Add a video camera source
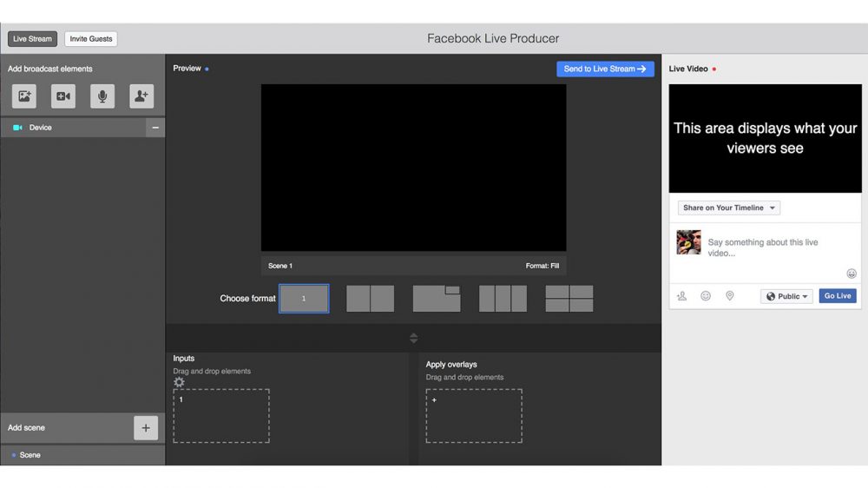This screenshot has height=488, width=868. [x=63, y=96]
